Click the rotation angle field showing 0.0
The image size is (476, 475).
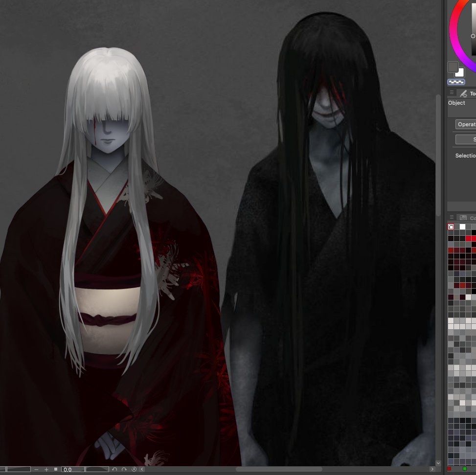[x=73, y=469]
